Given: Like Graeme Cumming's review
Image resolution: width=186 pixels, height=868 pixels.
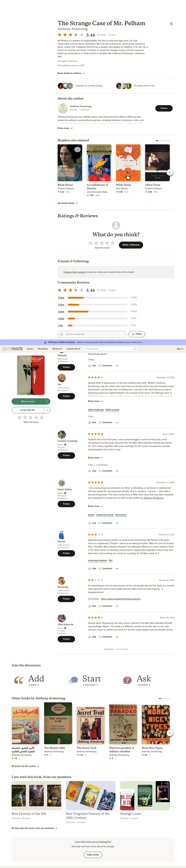Looking at the screenshot, I should coord(92,471).
